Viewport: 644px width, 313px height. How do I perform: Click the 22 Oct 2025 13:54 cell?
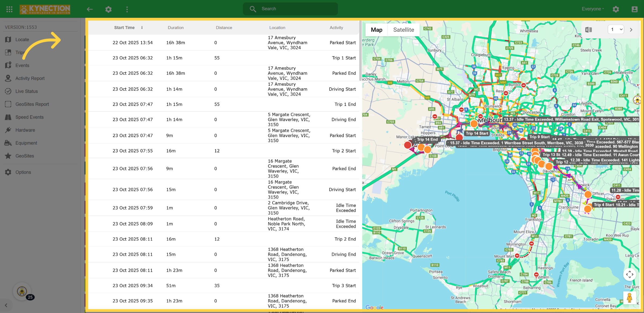point(133,42)
